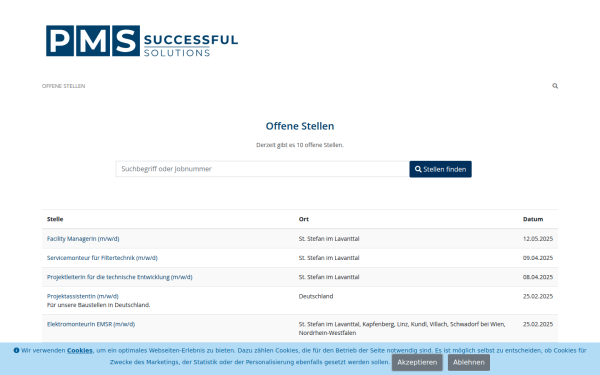Click the Stellen finden button
The image size is (600, 375).
pos(440,169)
